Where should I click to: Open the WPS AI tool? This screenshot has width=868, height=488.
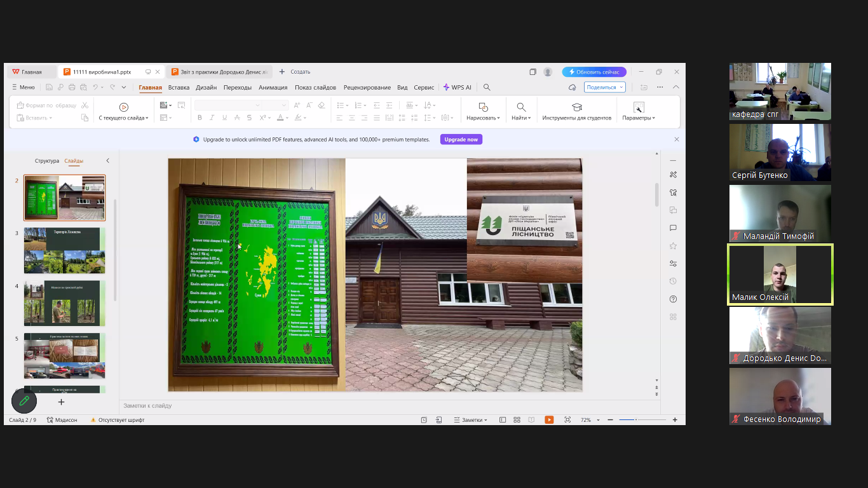point(458,88)
